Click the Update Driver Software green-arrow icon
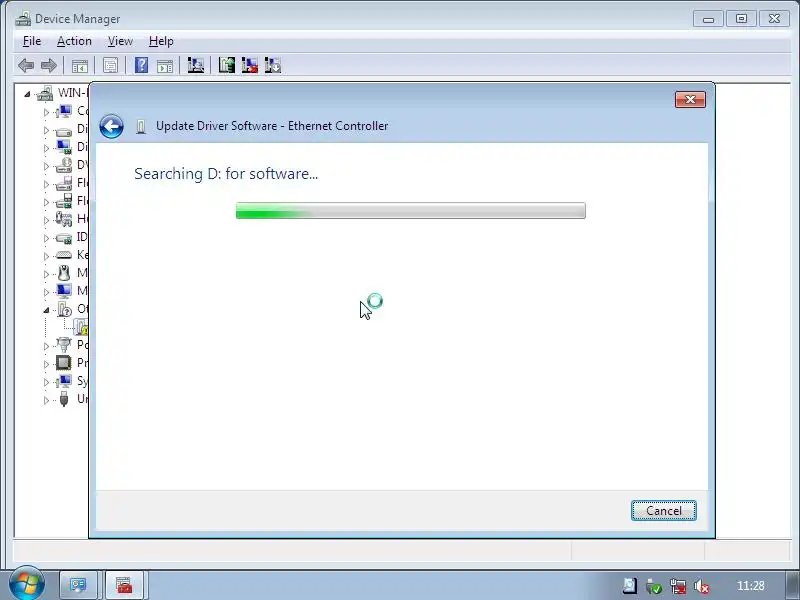 tap(227, 65)
